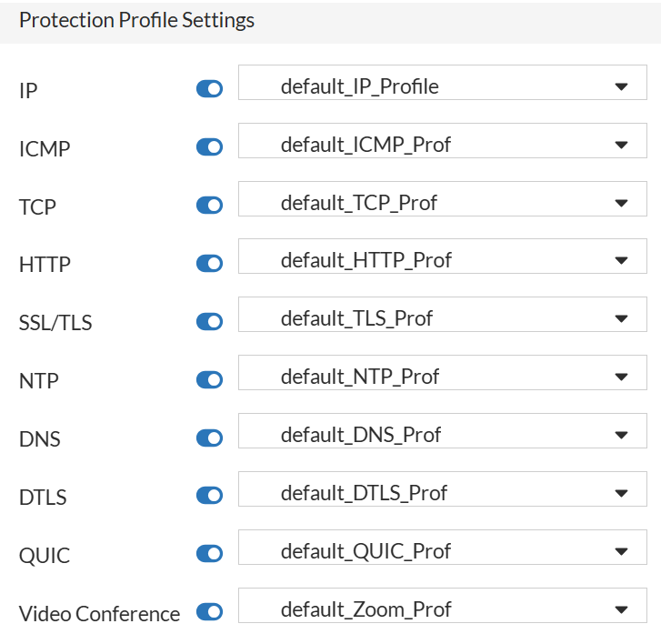Disable the ICMP profile toggle
The image size is (661, 644).
[x=209, y=147]
